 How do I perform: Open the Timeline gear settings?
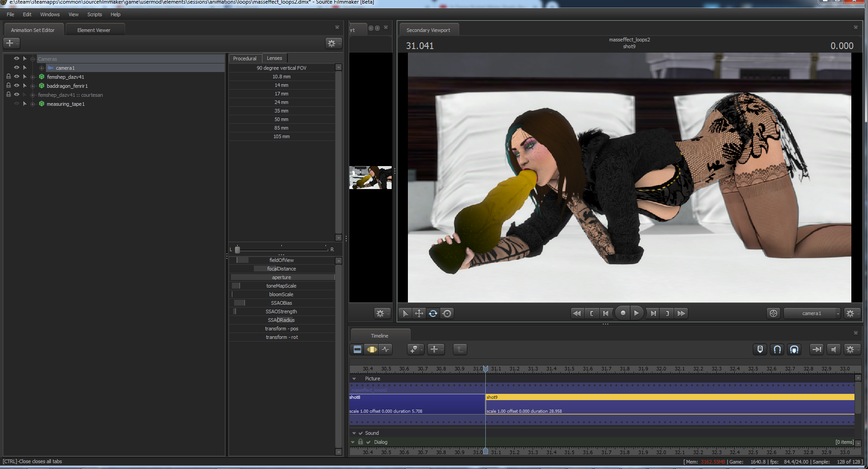(x=852, y=349)
